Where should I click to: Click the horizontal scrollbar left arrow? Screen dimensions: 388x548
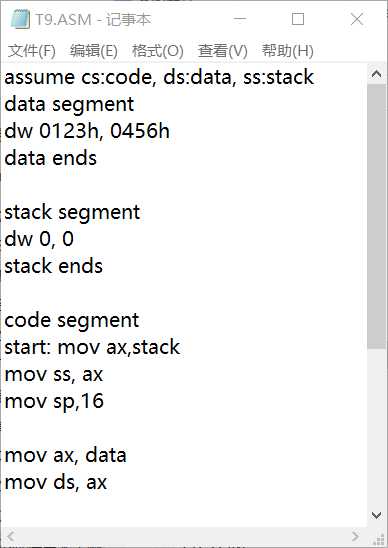[x=10, y=536]
